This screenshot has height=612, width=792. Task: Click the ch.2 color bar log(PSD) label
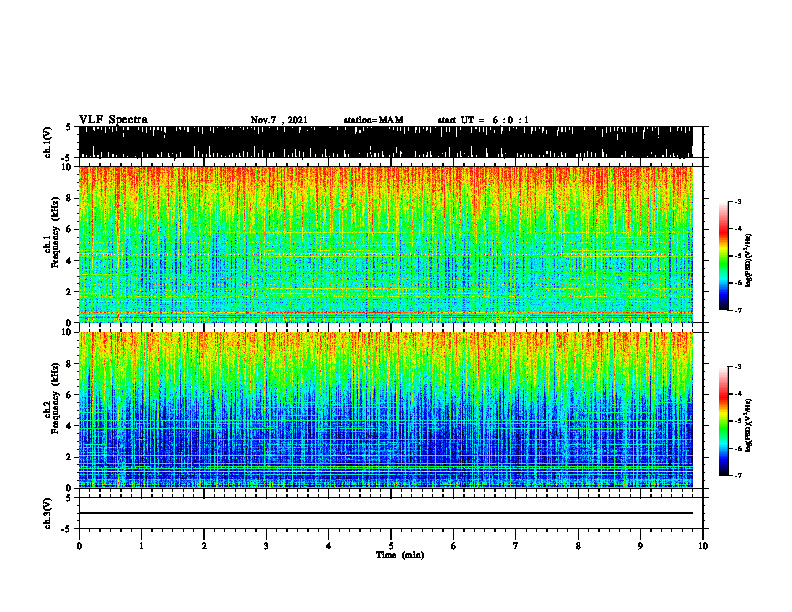point(749,426)
